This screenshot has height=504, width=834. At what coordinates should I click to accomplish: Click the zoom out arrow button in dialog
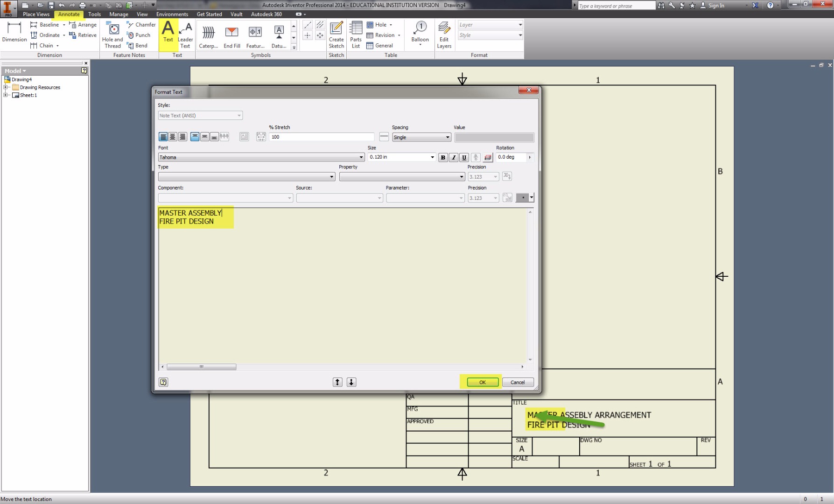tap(351, 382)
